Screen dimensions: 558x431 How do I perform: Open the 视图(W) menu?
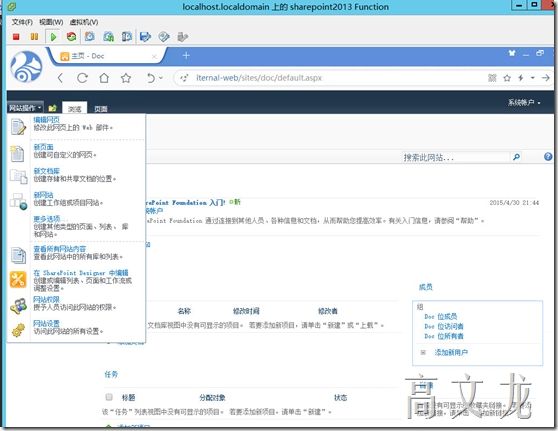(51, 22)
